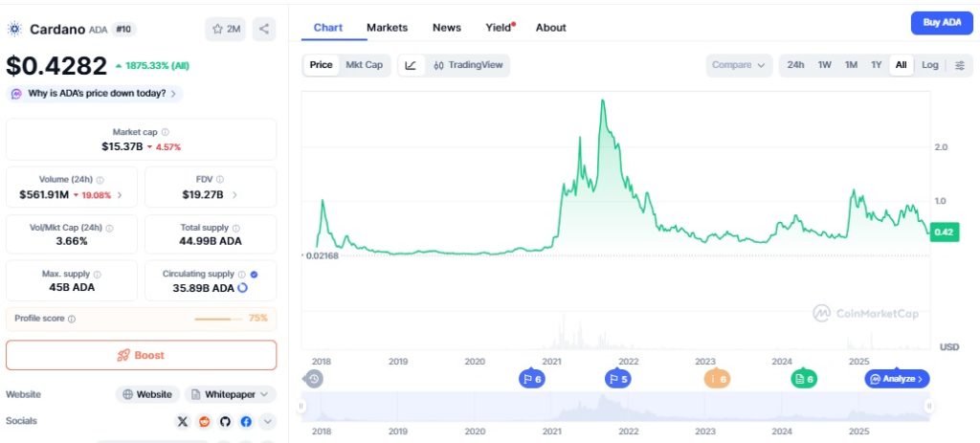
Task: Grab the left handle of range selector
Action: (x=301, y=406)
